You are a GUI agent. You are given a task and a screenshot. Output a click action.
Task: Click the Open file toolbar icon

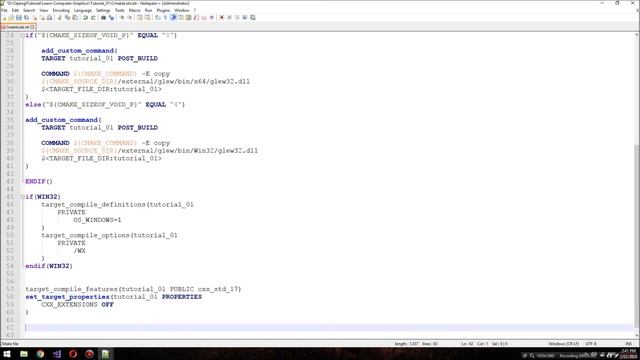click(x=11, y=18)
